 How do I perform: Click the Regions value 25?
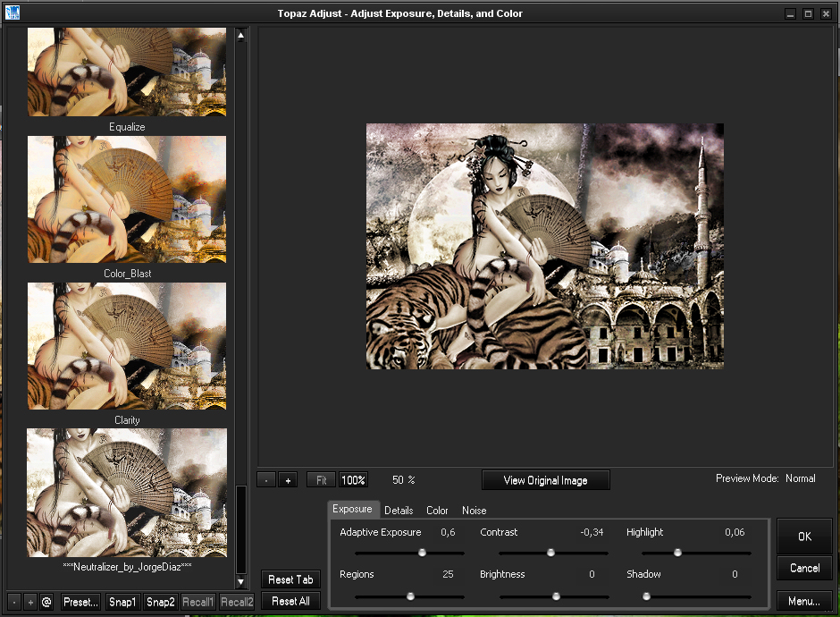[448, 574]
